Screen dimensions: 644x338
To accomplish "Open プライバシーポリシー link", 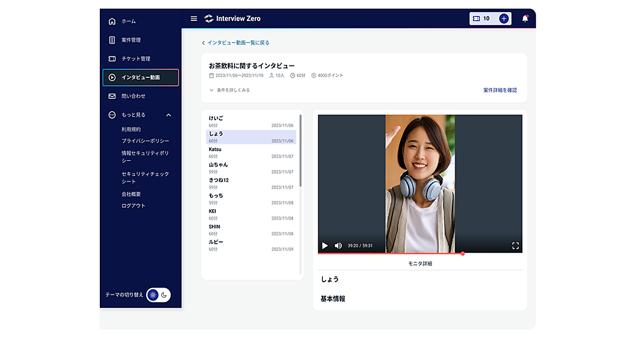I will (145, 141).
